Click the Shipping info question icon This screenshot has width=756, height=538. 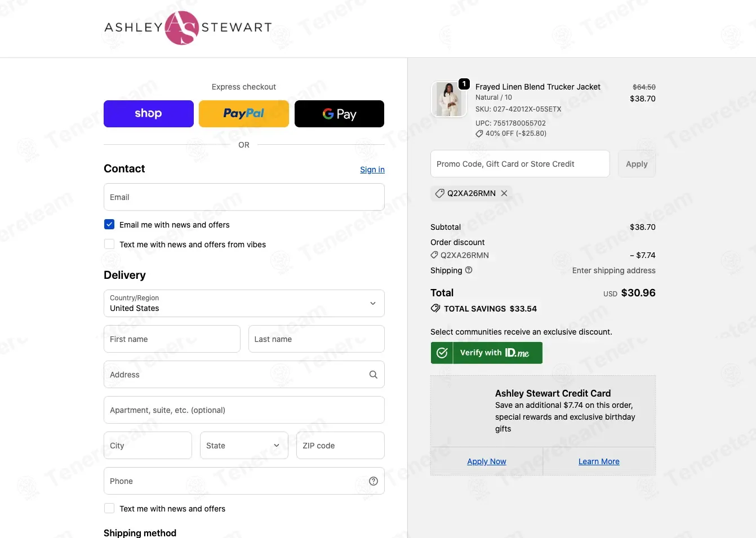click(469, 270)
